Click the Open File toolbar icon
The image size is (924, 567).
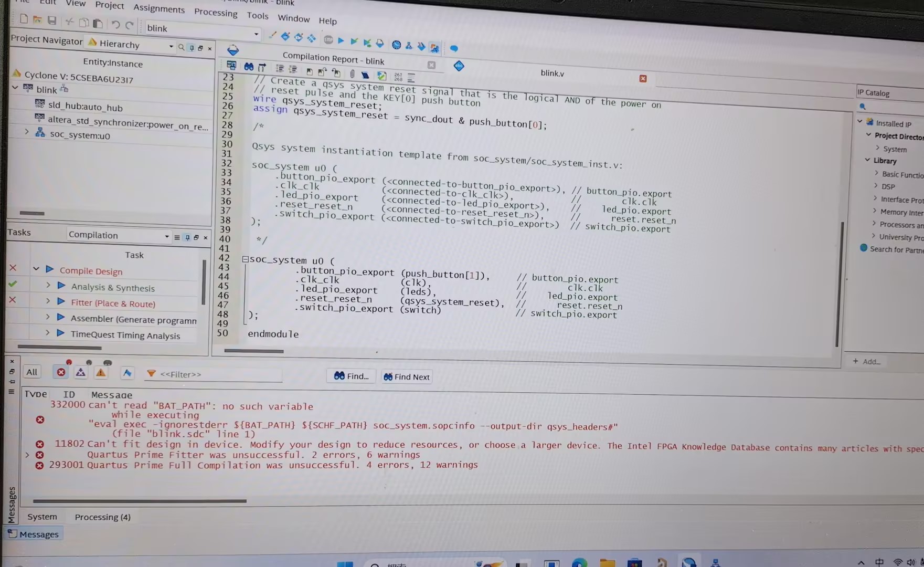tap(37, 19)
